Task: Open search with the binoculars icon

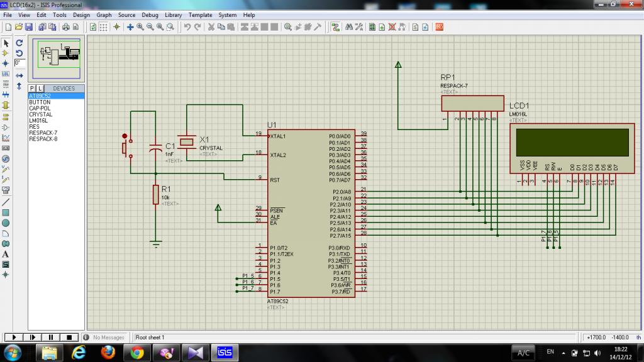Action: coord(348,27)
